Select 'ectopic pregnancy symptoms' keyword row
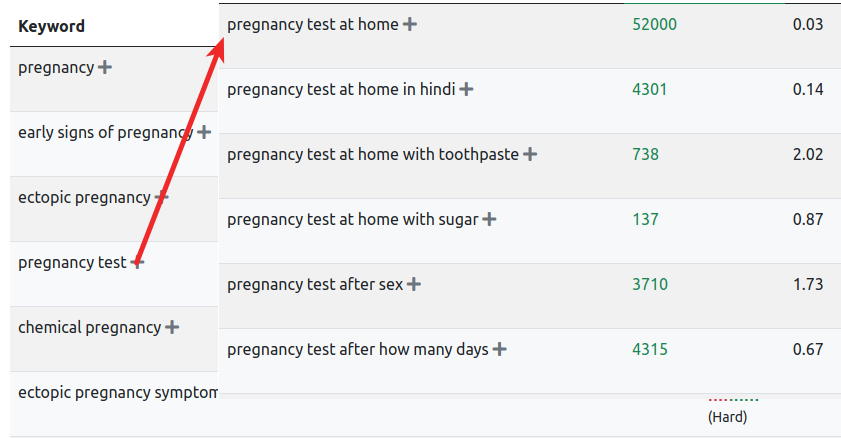The width and height of the screenshot is (841, 438). 116,392
